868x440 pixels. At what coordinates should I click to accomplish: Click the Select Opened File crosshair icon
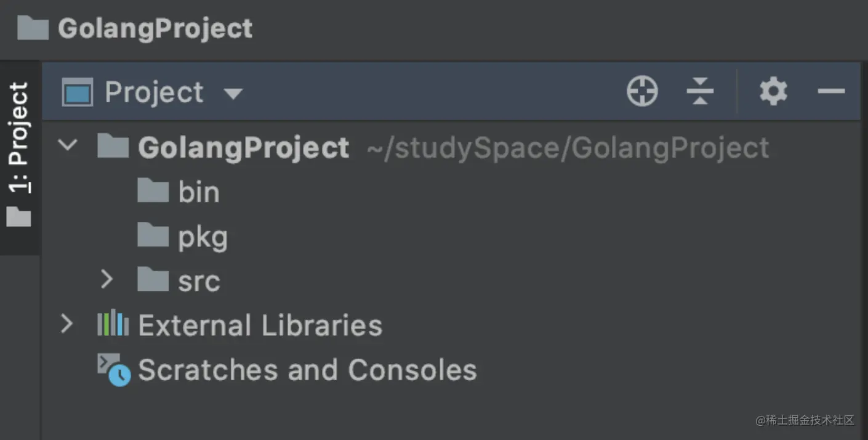point(642,91)
